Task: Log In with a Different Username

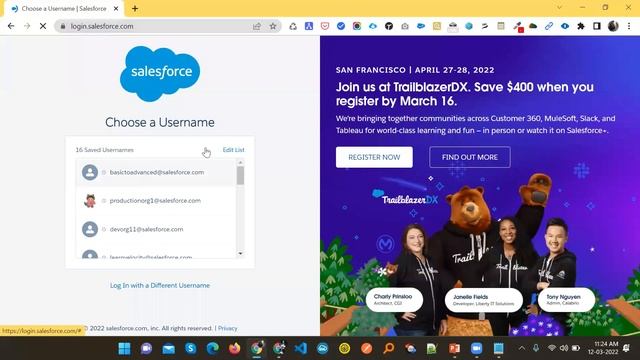Action: pos(160,285)
